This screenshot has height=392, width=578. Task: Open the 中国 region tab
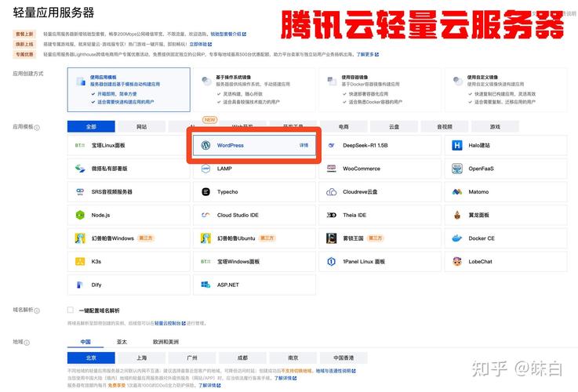[x=85, y=342]
